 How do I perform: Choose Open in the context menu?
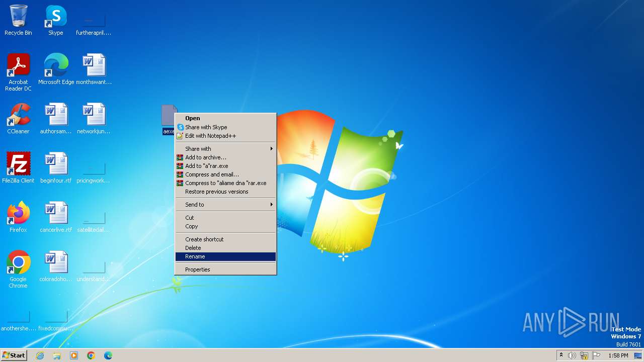pyautogui.click(x=225, y=119)
